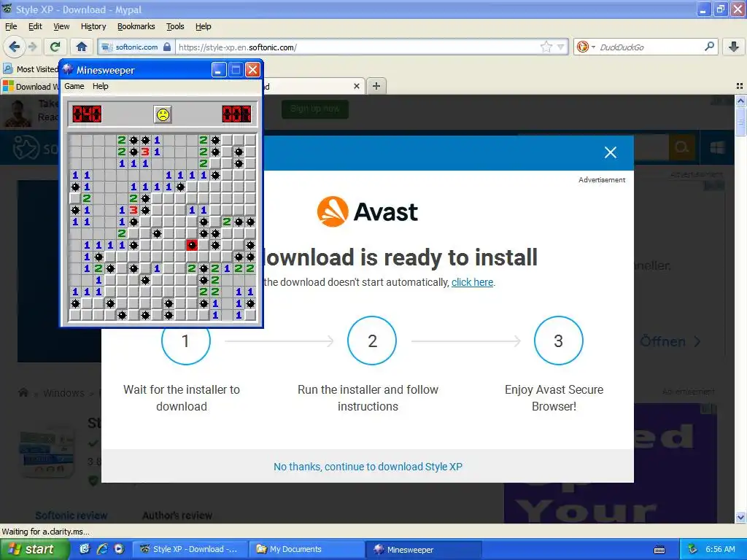Click the Style XP app thumbnail icon

pos(47,454)
